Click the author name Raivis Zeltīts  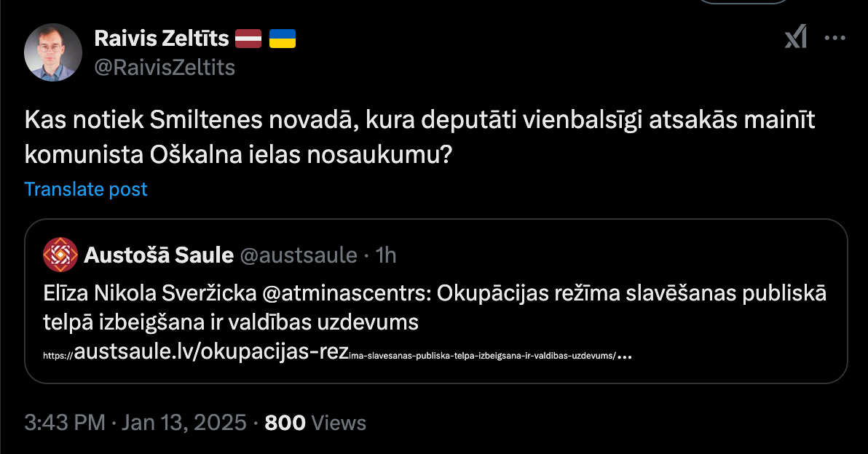coord(162,38)
